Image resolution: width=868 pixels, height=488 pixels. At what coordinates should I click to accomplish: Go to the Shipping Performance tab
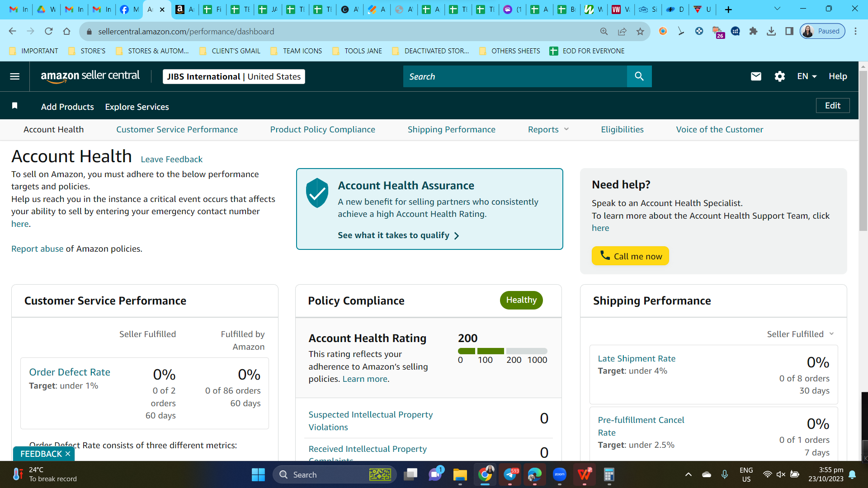click(x=452, y=130)
